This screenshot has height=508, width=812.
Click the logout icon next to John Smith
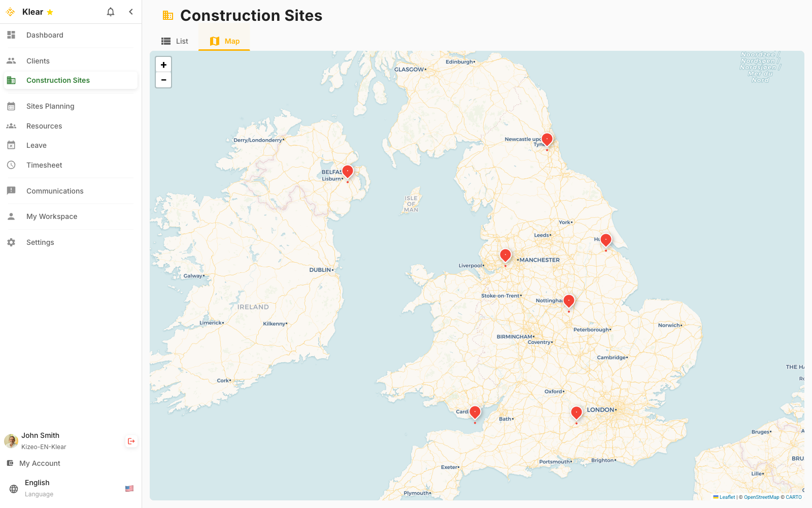[x=131, y=441]
